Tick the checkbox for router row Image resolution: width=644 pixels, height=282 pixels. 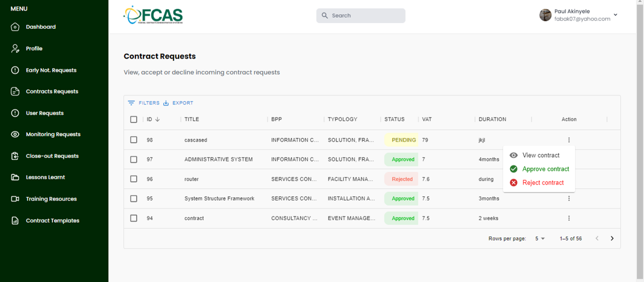pyautogui.click(x=134, y=179)
